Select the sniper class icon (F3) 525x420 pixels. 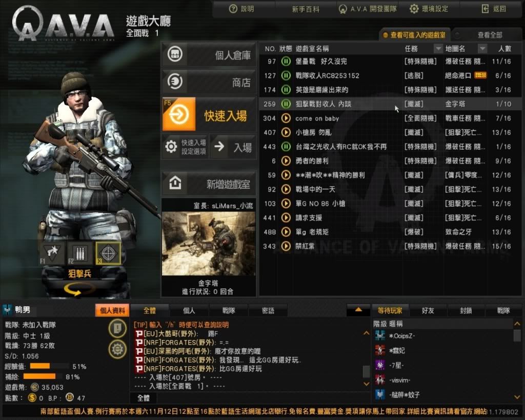point(108,253)
